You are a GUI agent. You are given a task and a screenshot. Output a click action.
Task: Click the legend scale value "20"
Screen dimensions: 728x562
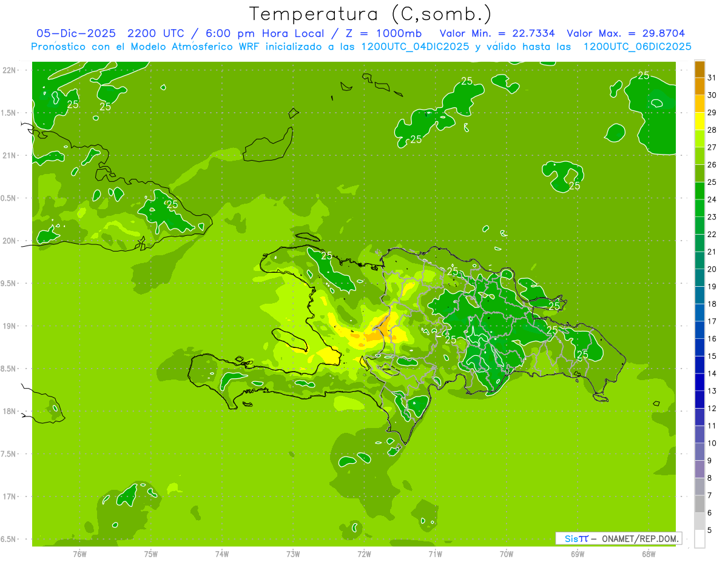pyautogui.click(x=712, y=270)
